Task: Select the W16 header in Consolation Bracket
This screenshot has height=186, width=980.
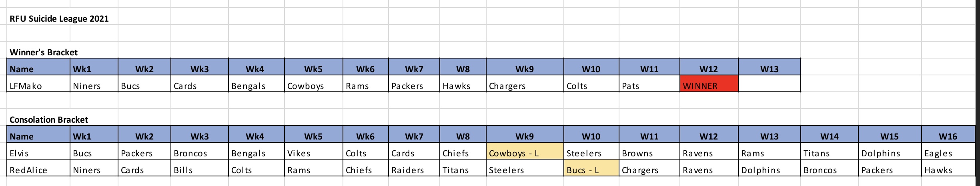Action: pos(948,134)
